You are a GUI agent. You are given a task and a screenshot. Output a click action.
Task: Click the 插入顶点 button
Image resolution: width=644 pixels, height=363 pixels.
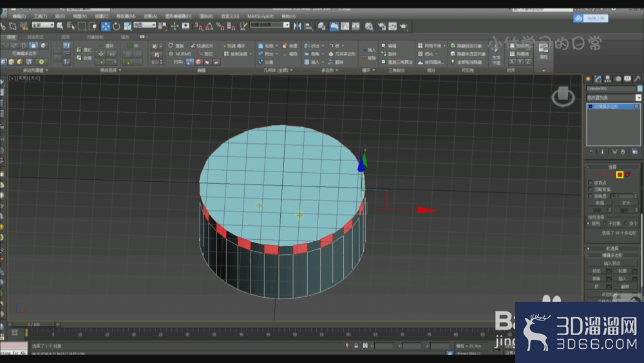[612, 263]
